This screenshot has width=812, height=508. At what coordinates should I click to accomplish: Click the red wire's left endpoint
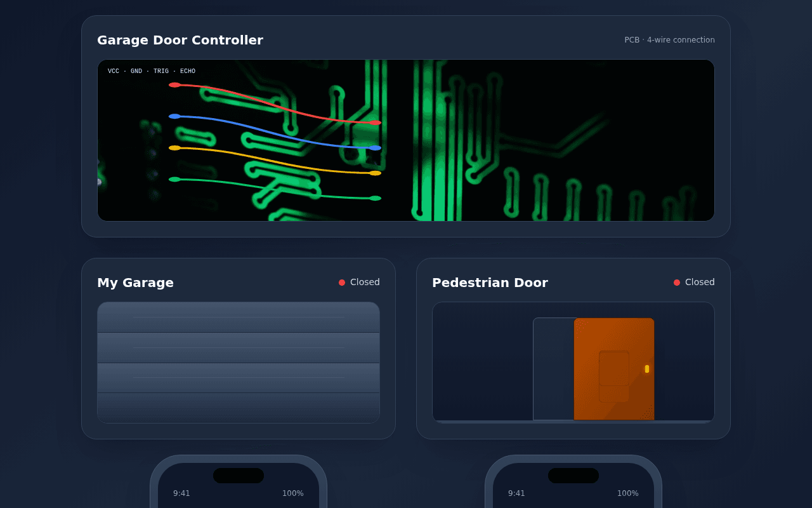(174, 85)
